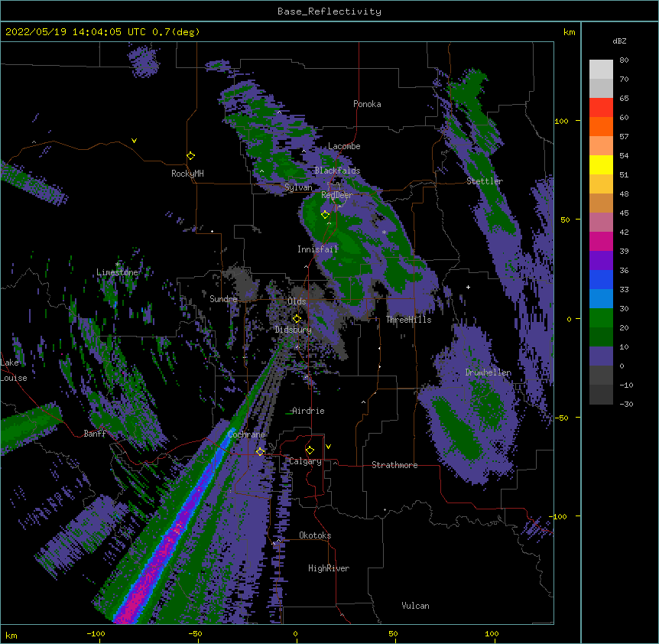
Task: Click the Banff town label
Action: [95, 434]
